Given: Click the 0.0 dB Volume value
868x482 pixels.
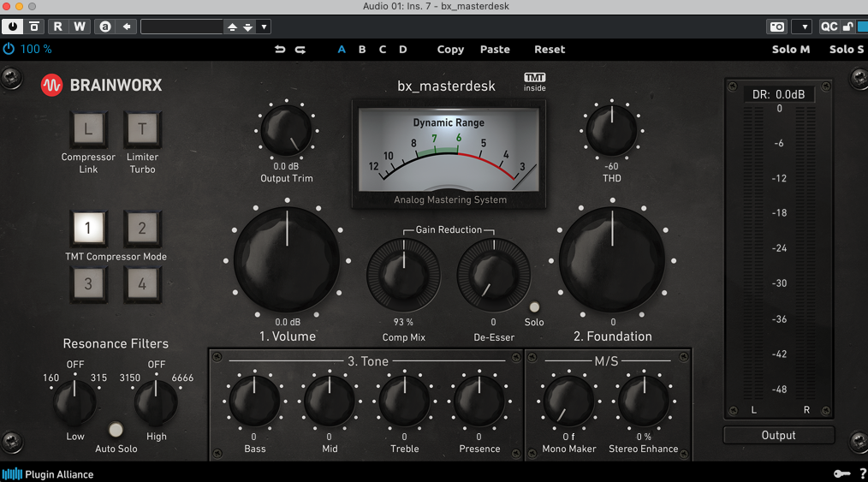Looking at the screenshot, I should (x=288, y=322).
